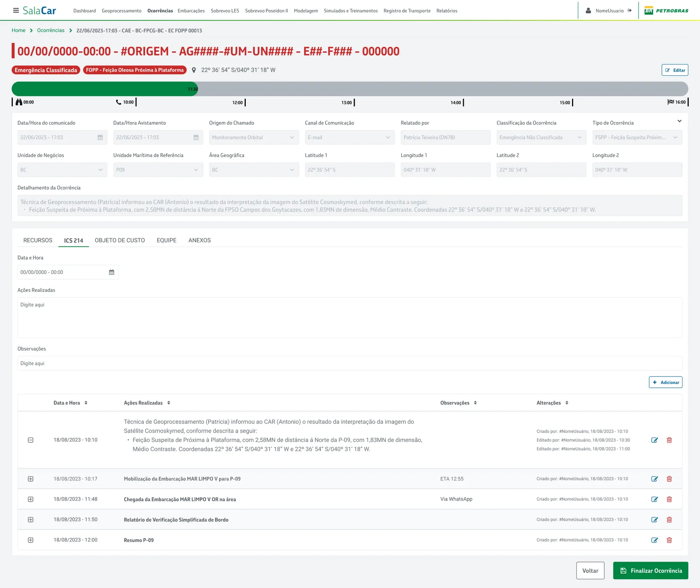This screenshot has height=588, width=700.
Task: Click the Adicionar button
Action: coord(665,382)
